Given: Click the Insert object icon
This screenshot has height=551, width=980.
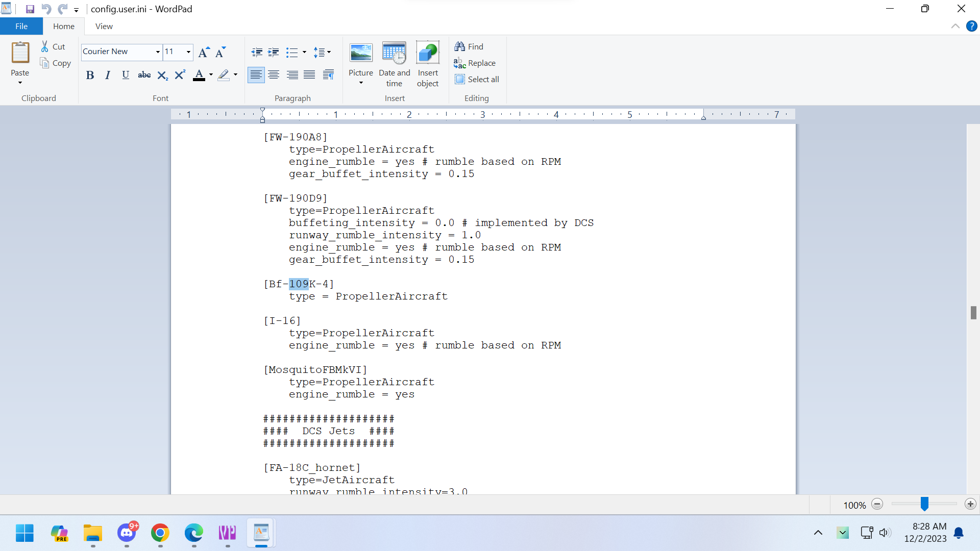Looking at the screenshot, I should (428, 64).
